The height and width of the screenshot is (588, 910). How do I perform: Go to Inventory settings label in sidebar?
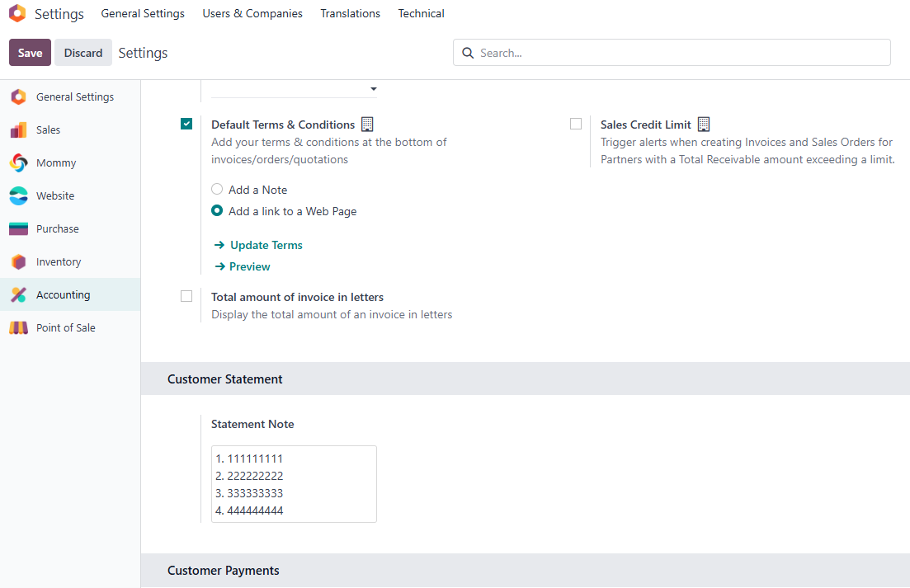pyautogui.click(x=59, y=262)
